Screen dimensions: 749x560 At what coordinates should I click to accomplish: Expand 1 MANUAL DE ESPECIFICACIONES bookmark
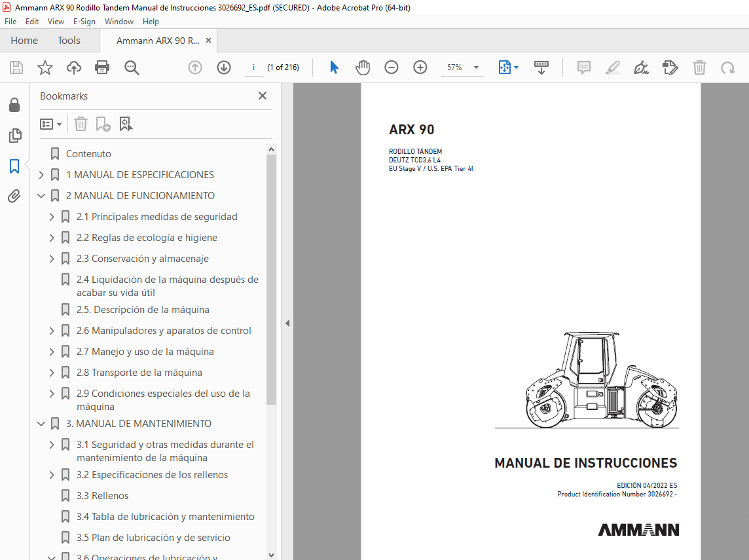click(x=41, y=175)
